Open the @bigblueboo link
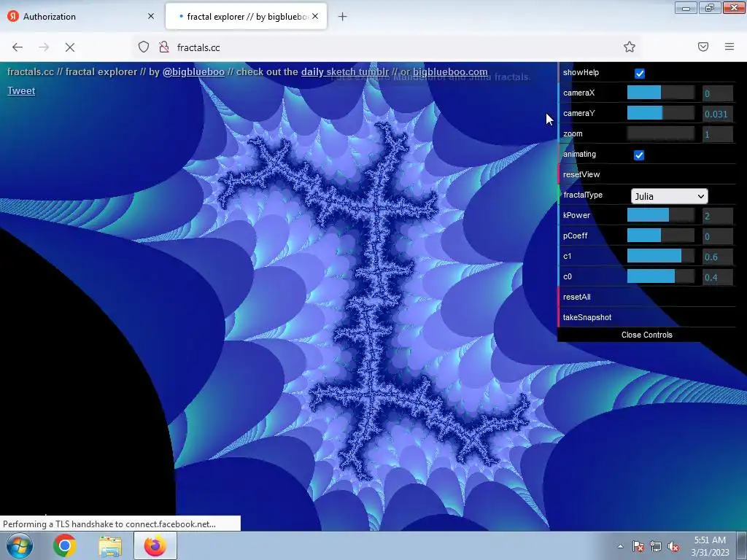The height and width of the screenshot is (560, 747). 193,72
